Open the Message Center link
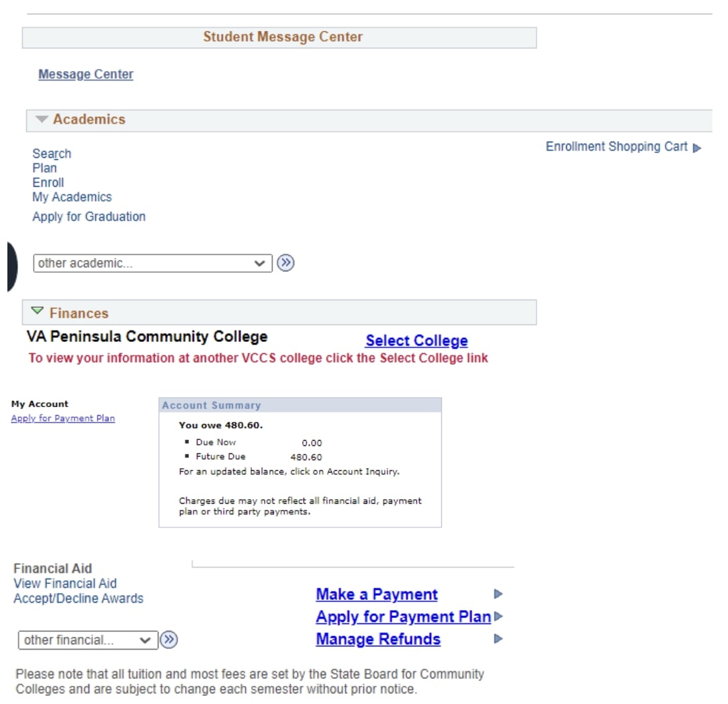 (x=86, y=75)
